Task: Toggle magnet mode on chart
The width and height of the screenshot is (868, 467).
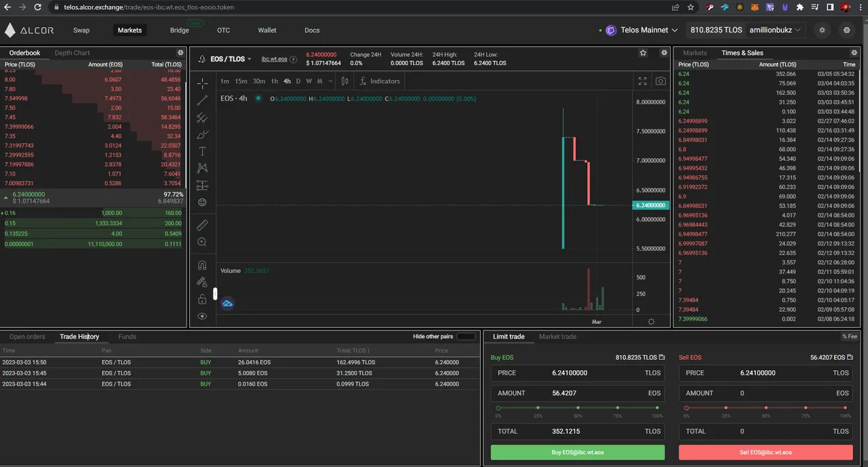Action: click(x=202, y=265)
